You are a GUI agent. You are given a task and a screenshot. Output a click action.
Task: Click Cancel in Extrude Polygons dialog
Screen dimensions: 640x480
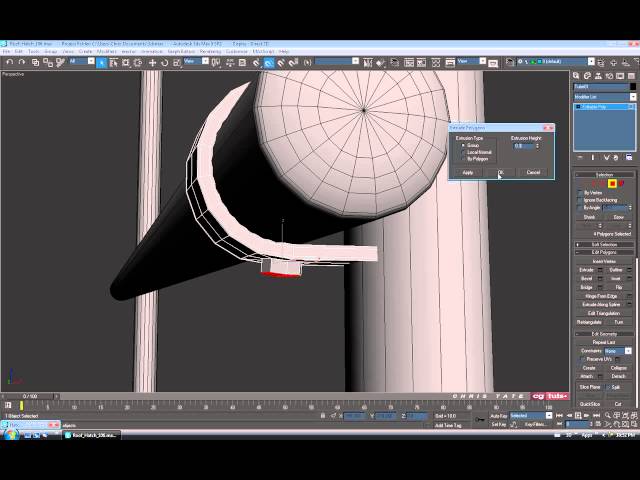pyautogui.click(x=533, y=172)
